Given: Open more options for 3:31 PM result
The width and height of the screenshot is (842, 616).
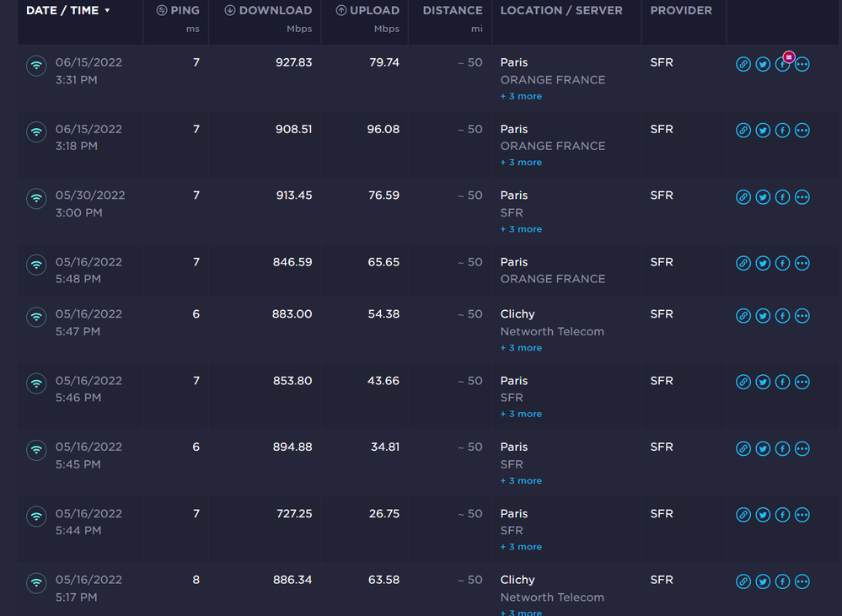Looking at the screenshot, I should (802, 65).
